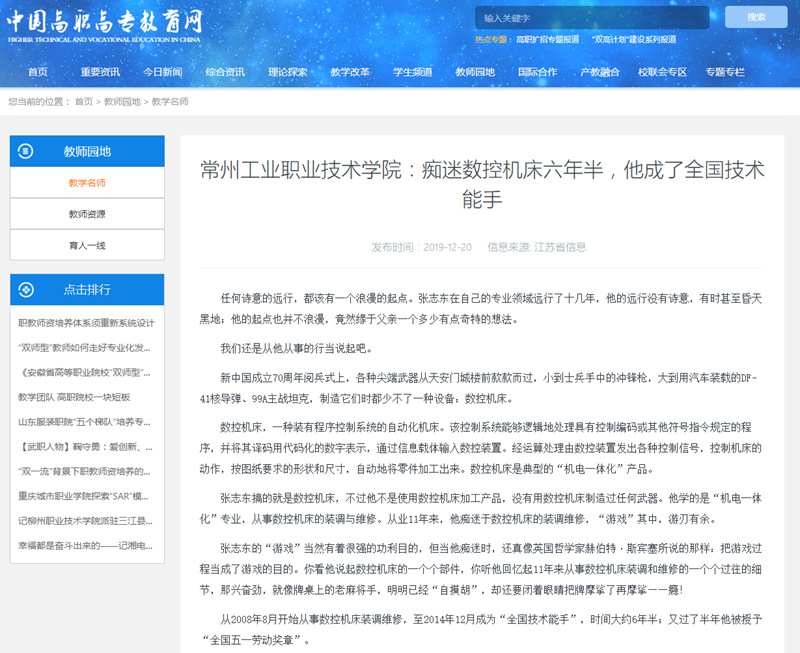
Task: Open ranking article 职教师资培养体系须重新系统设计
Action: [86, 323]
